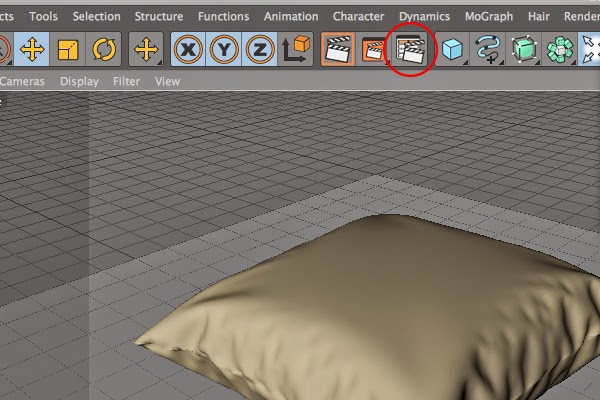
Task: Select the Move tool
Action: pos(32,49)
